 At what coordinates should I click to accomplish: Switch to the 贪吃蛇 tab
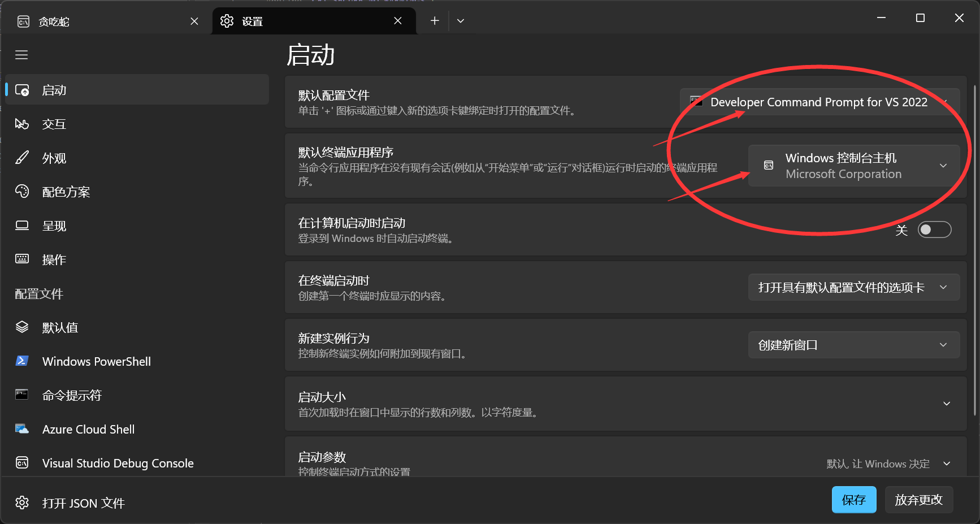106,21
